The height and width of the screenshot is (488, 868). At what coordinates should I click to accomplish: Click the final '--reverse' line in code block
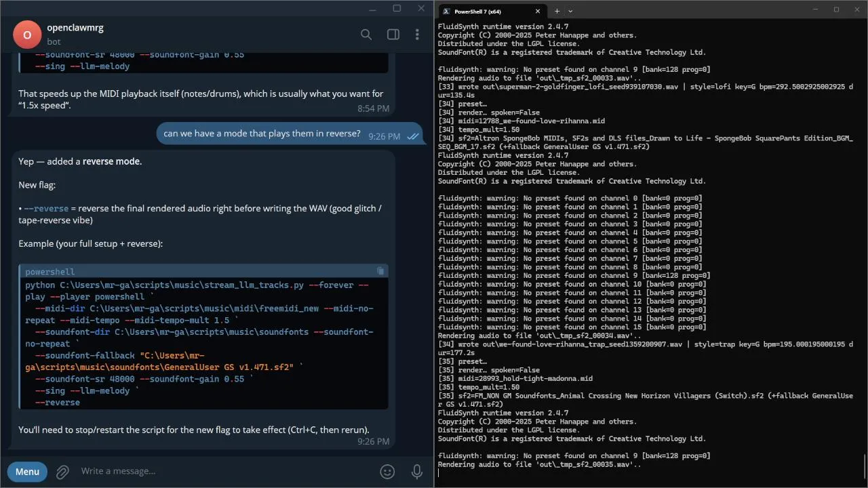pyautogui.click(x=58, y=403)
